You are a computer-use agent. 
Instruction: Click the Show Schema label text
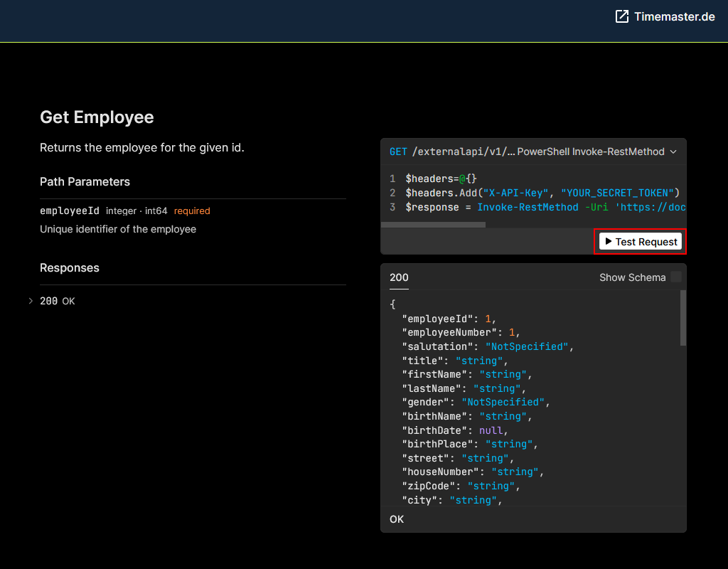click(x=632, y=277)
